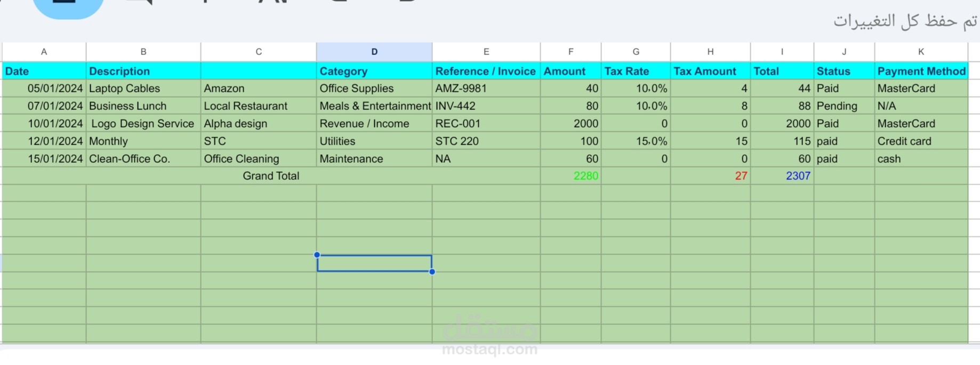Viewport: 980px width, 365px height.
Task: Select invoice cell 'INV-442'
Action: pyautogui.click(x=486, y=106)
